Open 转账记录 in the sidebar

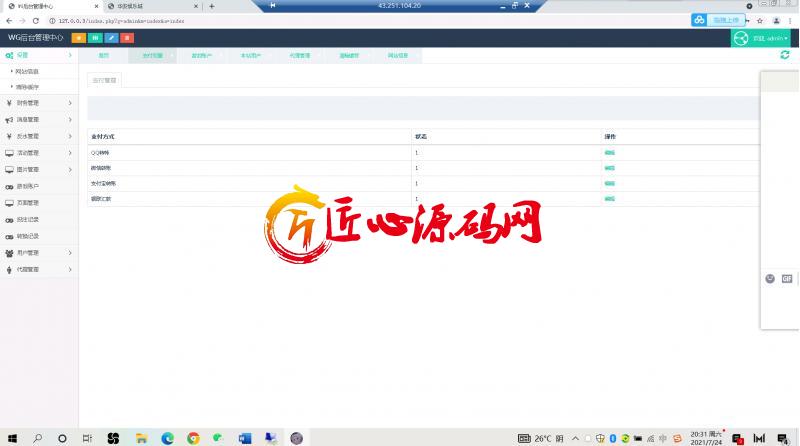tap(28, 236)
